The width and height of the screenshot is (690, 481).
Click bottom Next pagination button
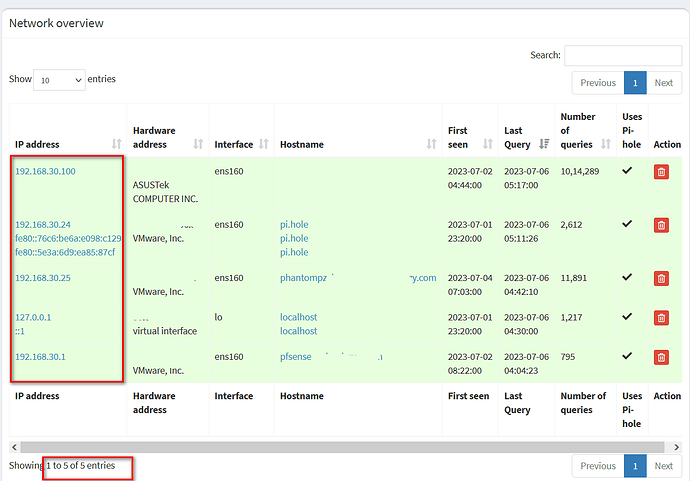point(663,465)
